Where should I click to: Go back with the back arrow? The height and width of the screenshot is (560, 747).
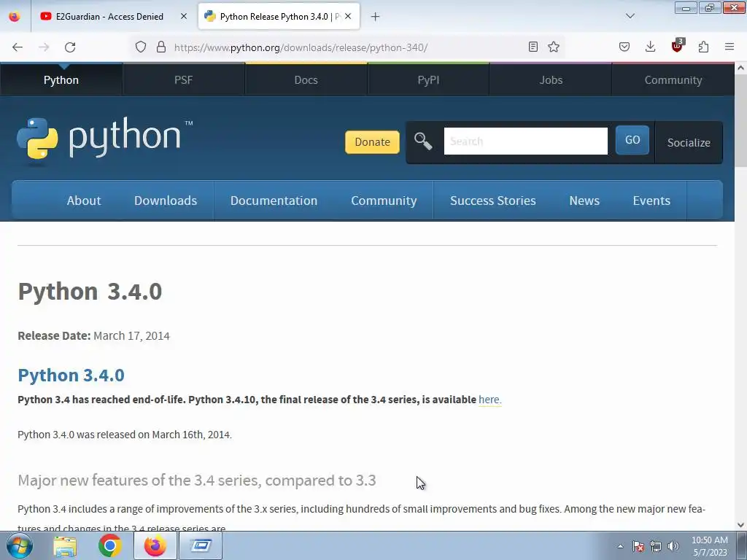18,47
